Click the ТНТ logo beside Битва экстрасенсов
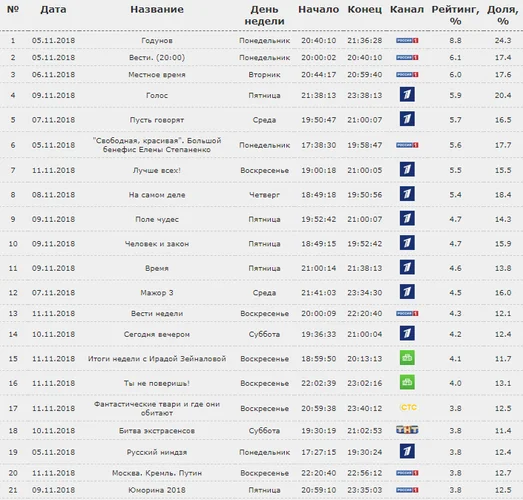 [x=407, y=430]
